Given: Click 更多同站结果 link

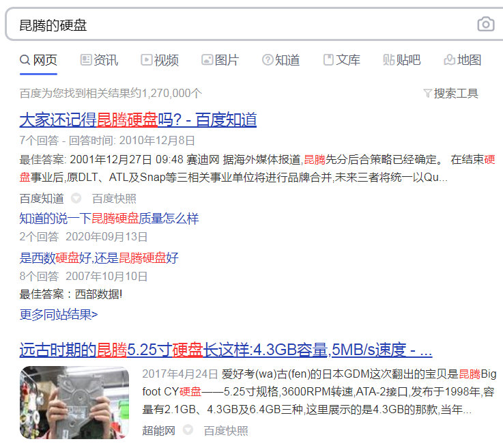Looking at the screenshot, I should (x=59, y=315).
